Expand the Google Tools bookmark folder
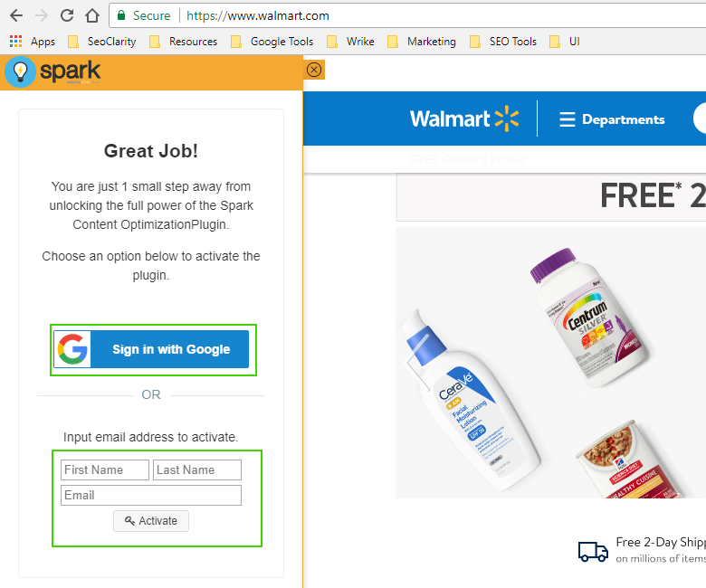This screenshot has width=706, height=588. [x=272, y=42]
